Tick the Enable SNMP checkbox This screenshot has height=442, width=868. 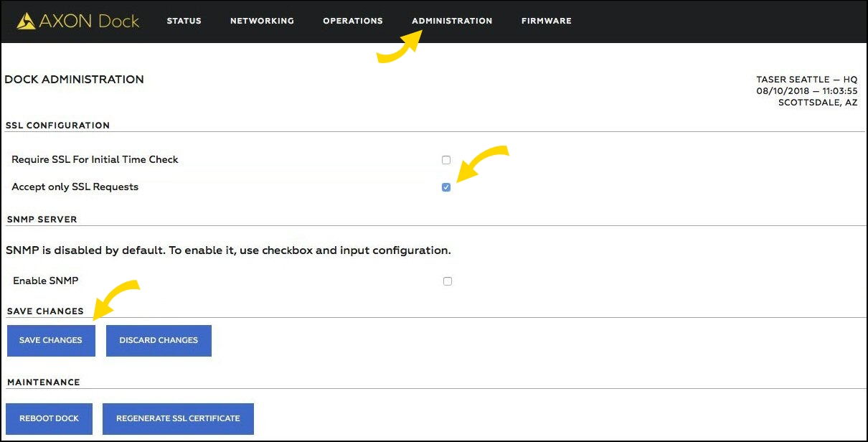tap(448, 281)
